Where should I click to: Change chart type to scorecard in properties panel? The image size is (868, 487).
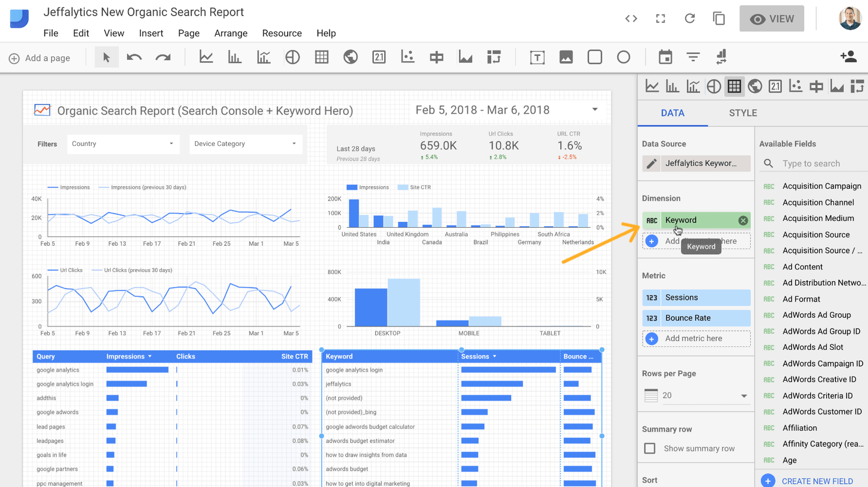[775, 86]
